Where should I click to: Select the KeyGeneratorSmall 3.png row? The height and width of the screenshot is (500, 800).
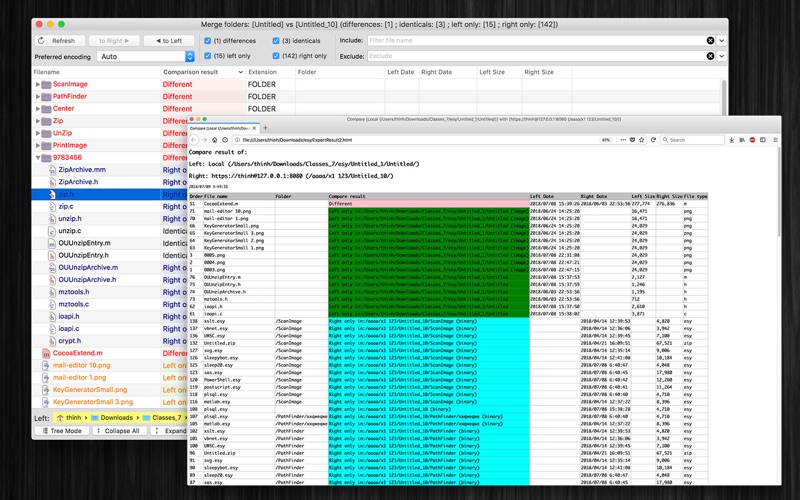coord(110,402)
